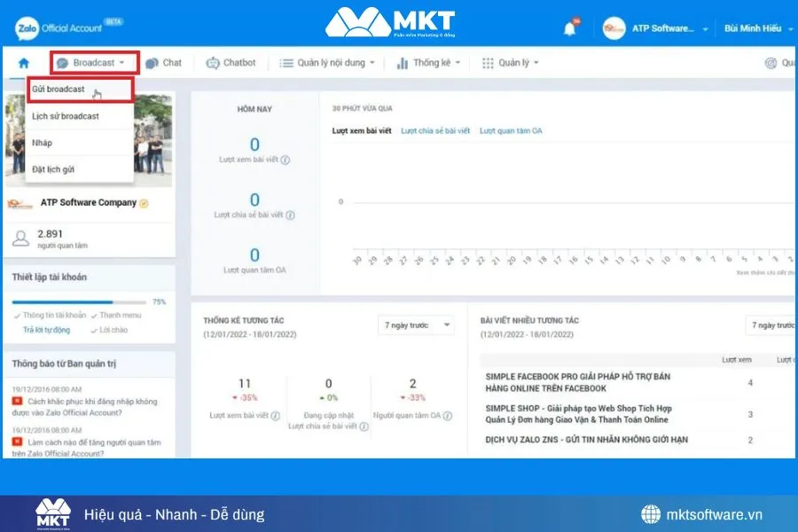Expand the Quản lý nội dung dropdown
This screenshot has height=532, width=798.
[327, 63]
